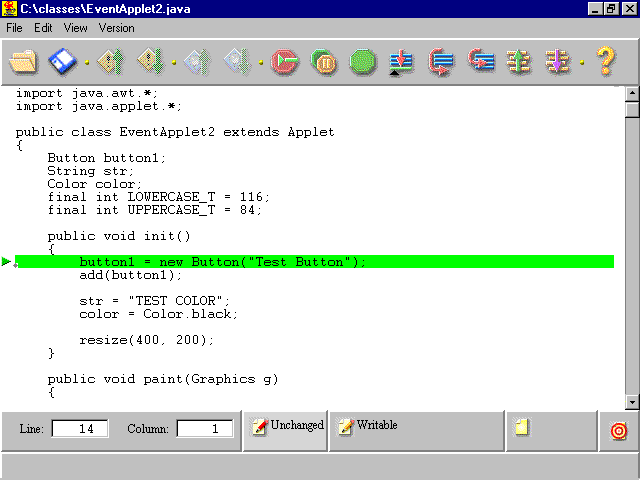
Task: Click the red target icon in status bar
Action: click(619, 431)
